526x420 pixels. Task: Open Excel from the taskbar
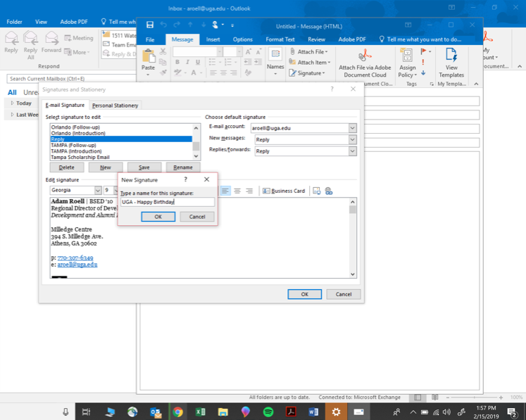pos(200,412)
